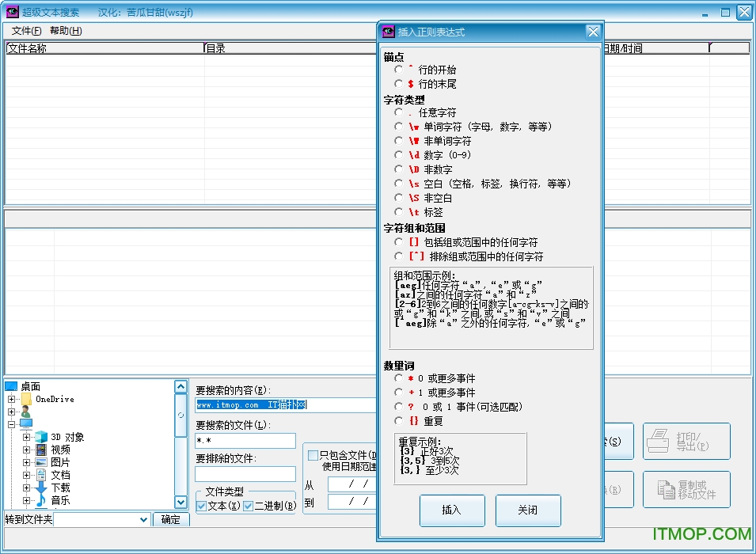The image size is (756, 554).
Task: Click the 关闭 button in the dialog
Action: (527, 510)
